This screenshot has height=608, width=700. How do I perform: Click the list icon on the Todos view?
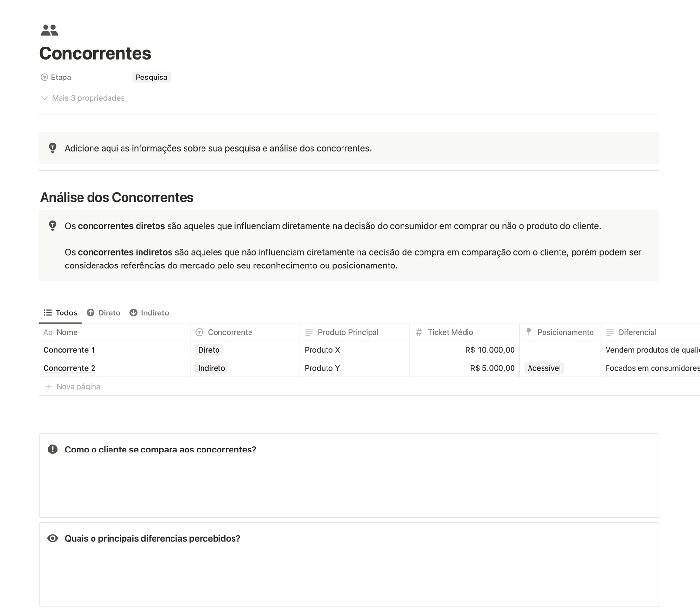pos(47,312)
